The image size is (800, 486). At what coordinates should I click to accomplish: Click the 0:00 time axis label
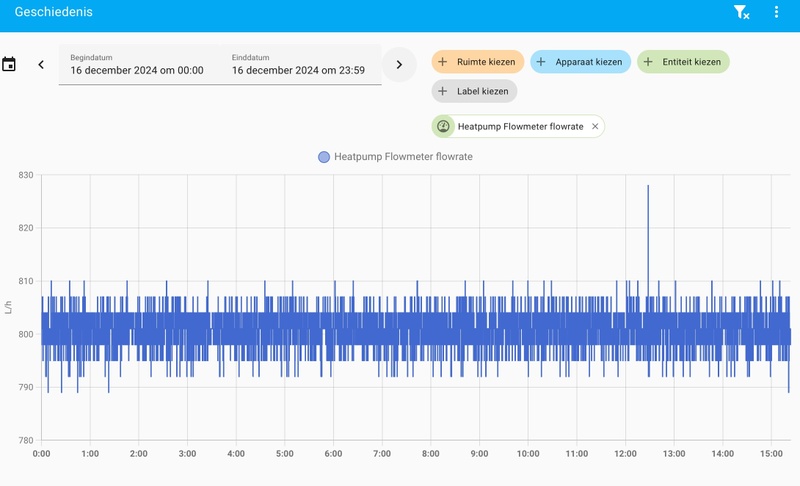coord(41,453)
